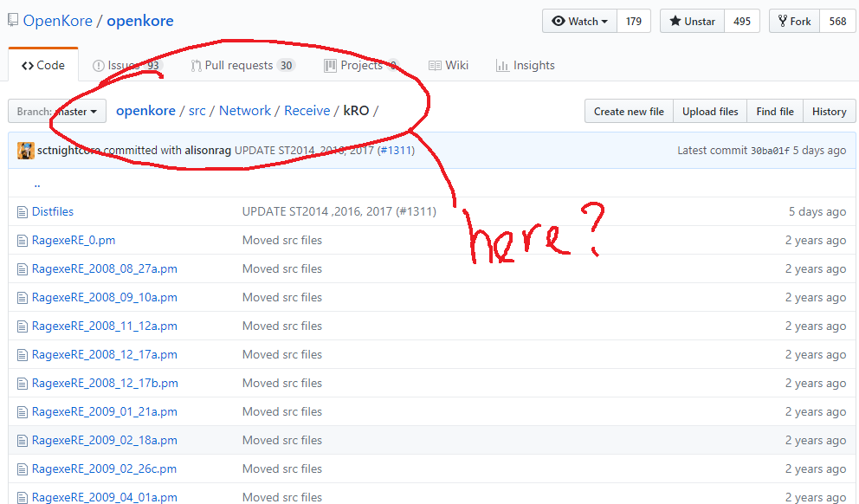Click the file icon next to Distfiles
Screen dimensions: 859x504
point(22,212)
